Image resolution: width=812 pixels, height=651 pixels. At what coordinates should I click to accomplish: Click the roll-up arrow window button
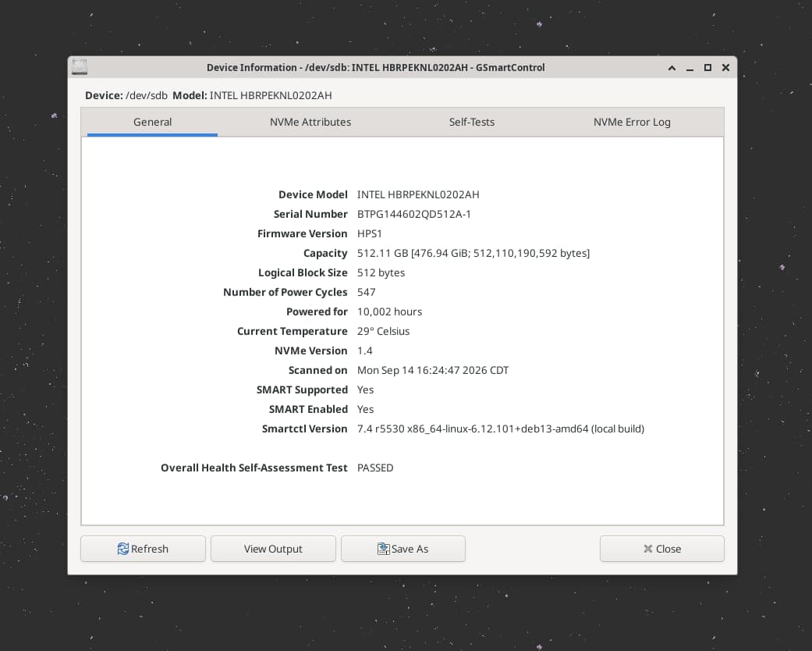[x=672, y=68]
